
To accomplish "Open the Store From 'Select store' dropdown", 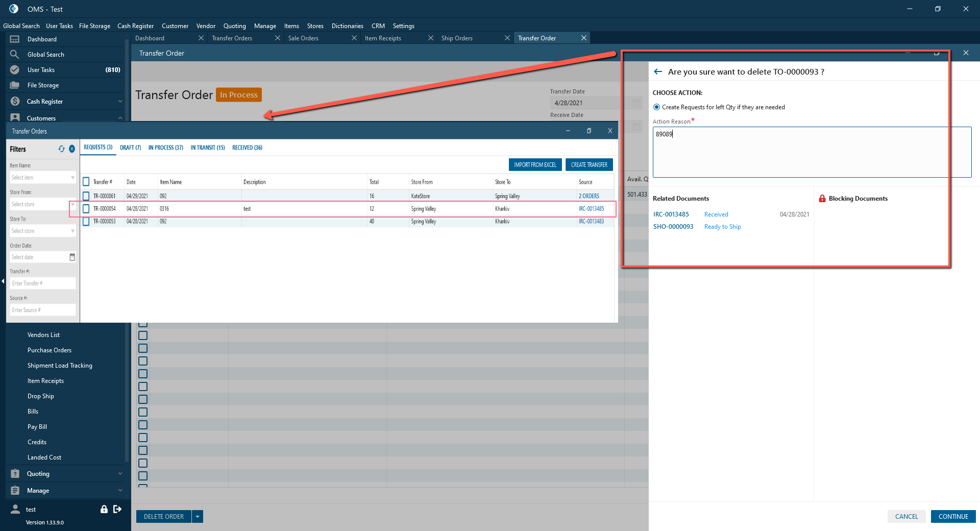I will click(x=43, y=204).
